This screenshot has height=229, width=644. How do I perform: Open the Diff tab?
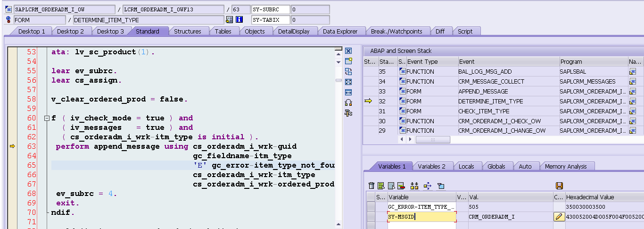click(x=440, y=31)
